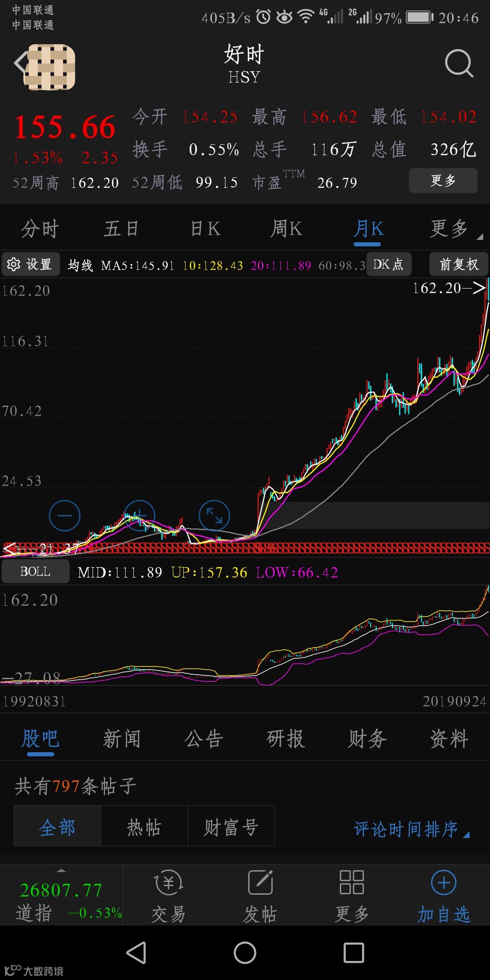This screenshot has height=980, width=490.
Task: Tap the 162.20 high marker on chart
Action: [449, 288]
